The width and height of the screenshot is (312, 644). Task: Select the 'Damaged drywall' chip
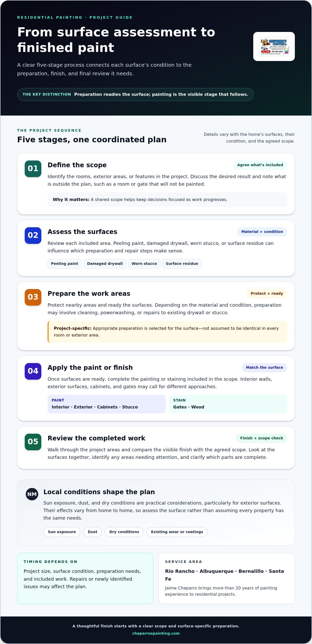click(105, 264)
